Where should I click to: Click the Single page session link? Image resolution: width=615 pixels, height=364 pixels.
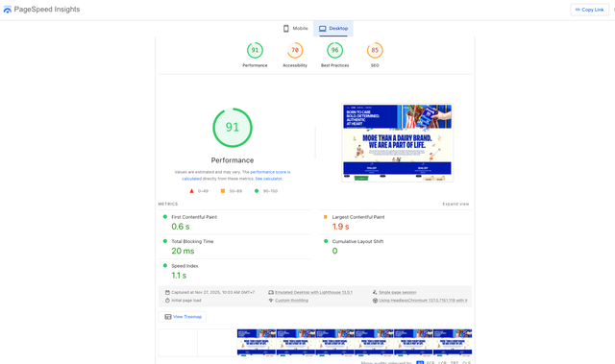(x=397, y=292)
